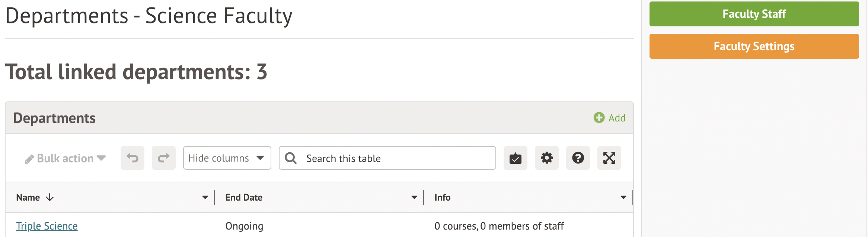
Task: Open the Triple Science department link
Action: [47, 226]
